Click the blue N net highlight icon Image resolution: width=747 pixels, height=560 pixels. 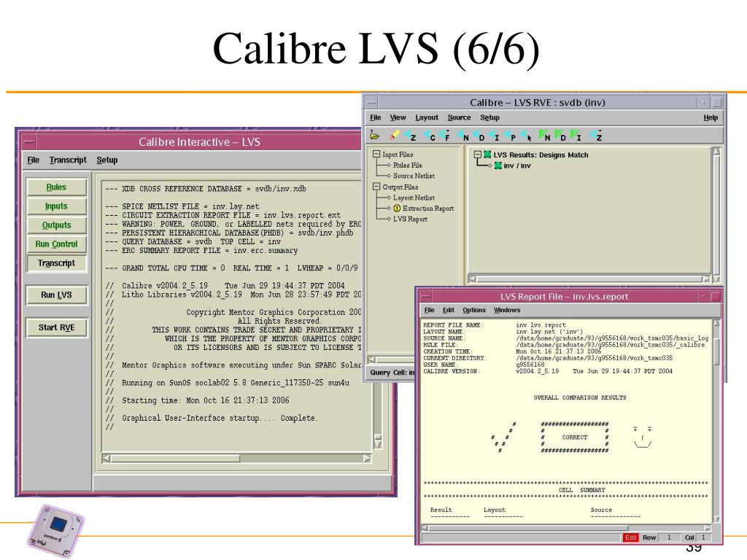pyautogui.click(x=463, y=136)
